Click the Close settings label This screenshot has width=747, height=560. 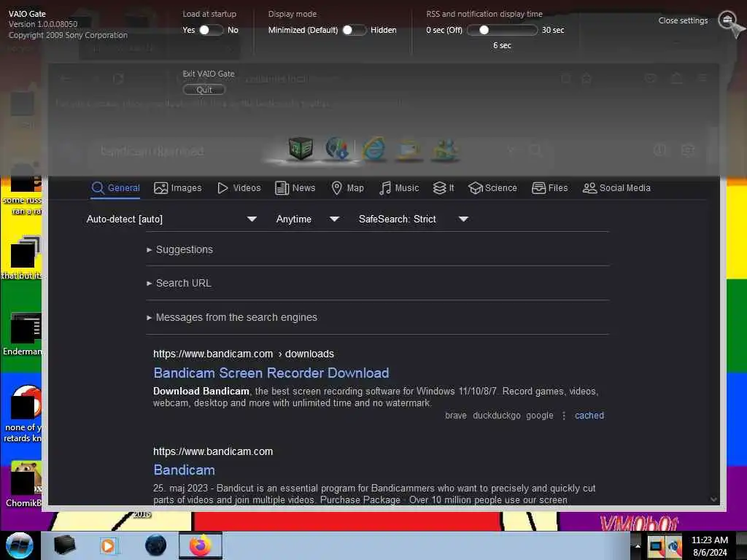point(683,20)
